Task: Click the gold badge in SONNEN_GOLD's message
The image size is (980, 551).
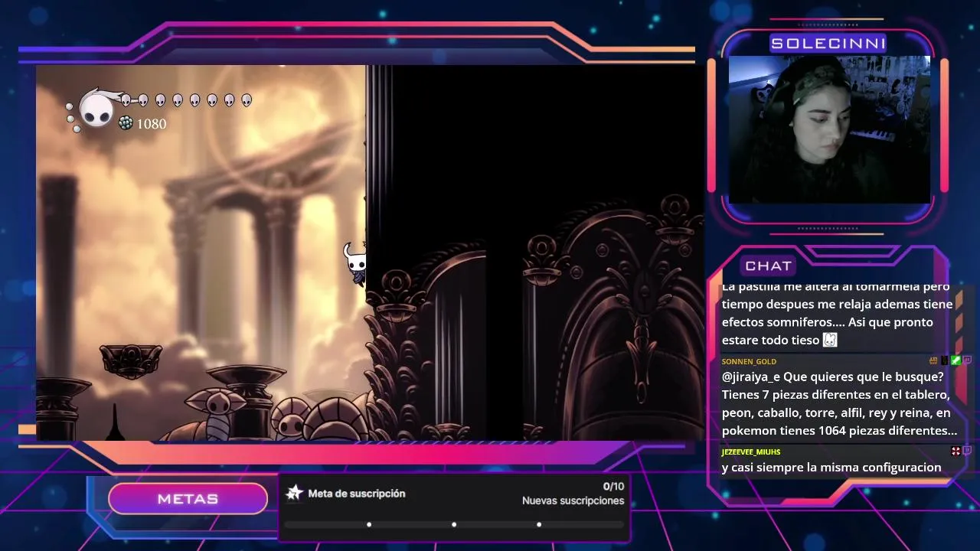Action: pos(933,360)
